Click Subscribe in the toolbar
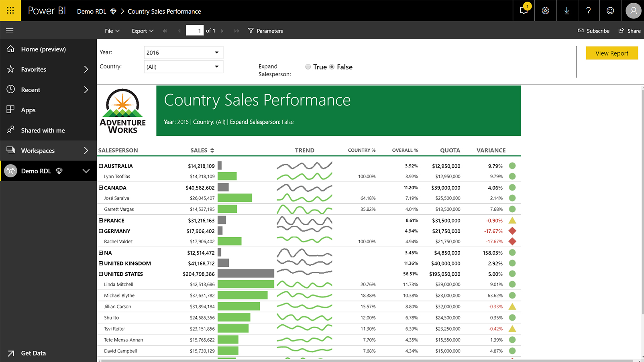The width and height of the screenshot is (644, 362). 594,31
